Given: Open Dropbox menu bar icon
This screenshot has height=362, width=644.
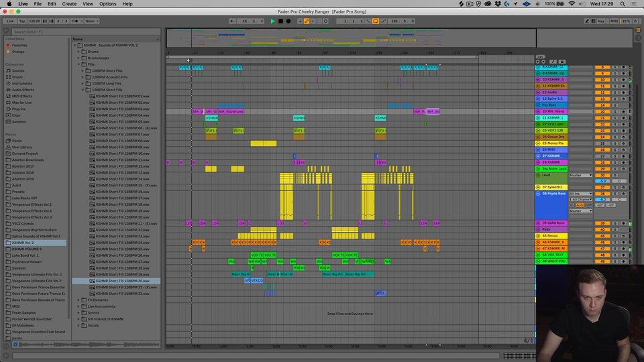Looking at the screenshot, I should click(498, 4).
